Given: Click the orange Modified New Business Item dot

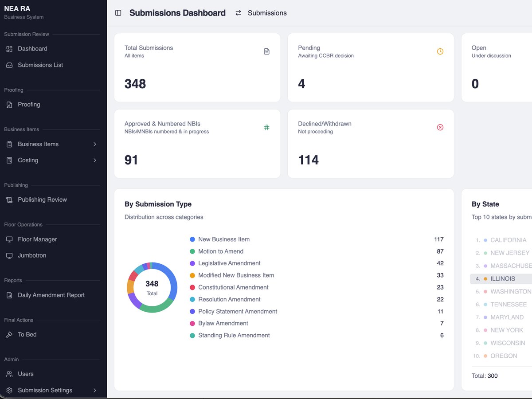Looking at the screenshot, I should 192,275.
